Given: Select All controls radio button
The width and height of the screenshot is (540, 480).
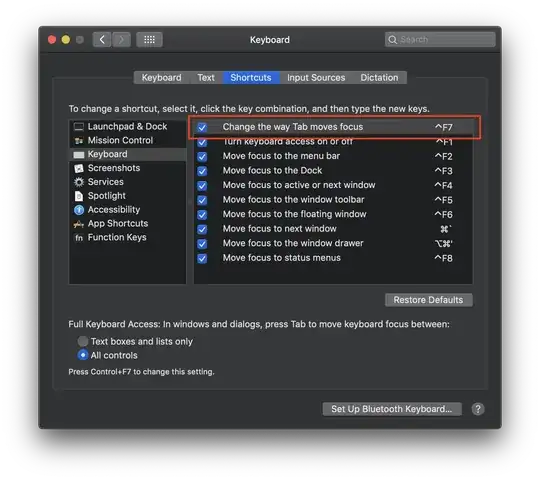Looking at the screenshot, I should (83, 355).
